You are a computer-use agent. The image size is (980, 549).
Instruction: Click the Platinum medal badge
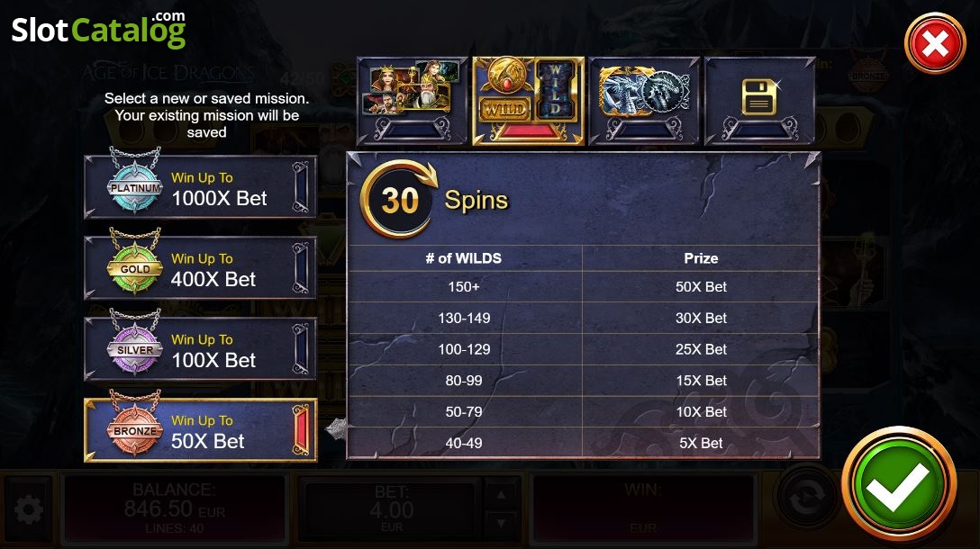click(x=135, y=186)
